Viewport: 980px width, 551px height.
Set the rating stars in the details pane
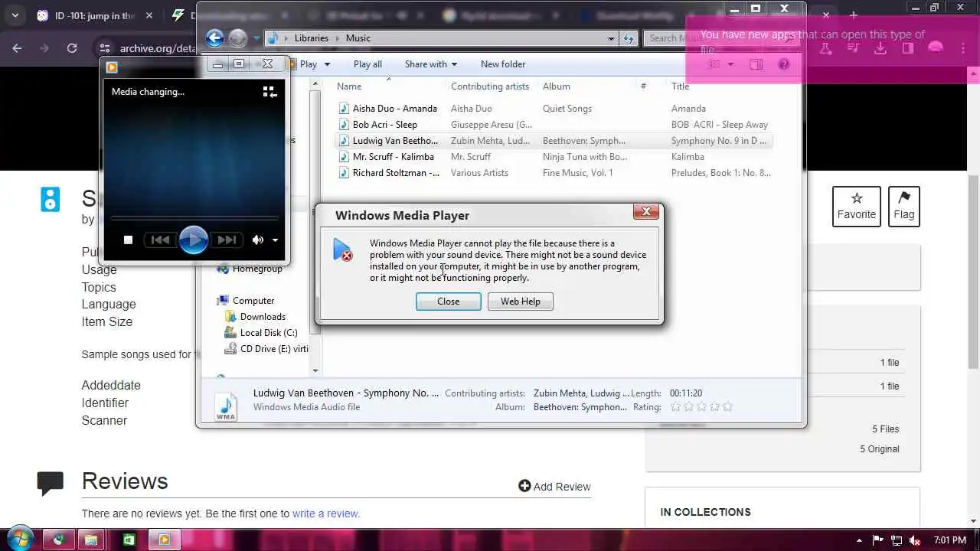701,407
